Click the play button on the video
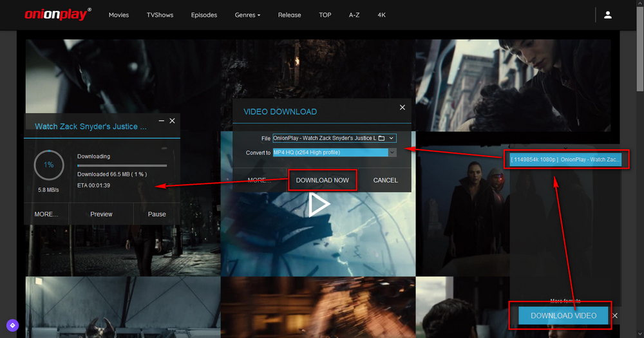This screenshot has width=644, height=338. coord(317,205)
